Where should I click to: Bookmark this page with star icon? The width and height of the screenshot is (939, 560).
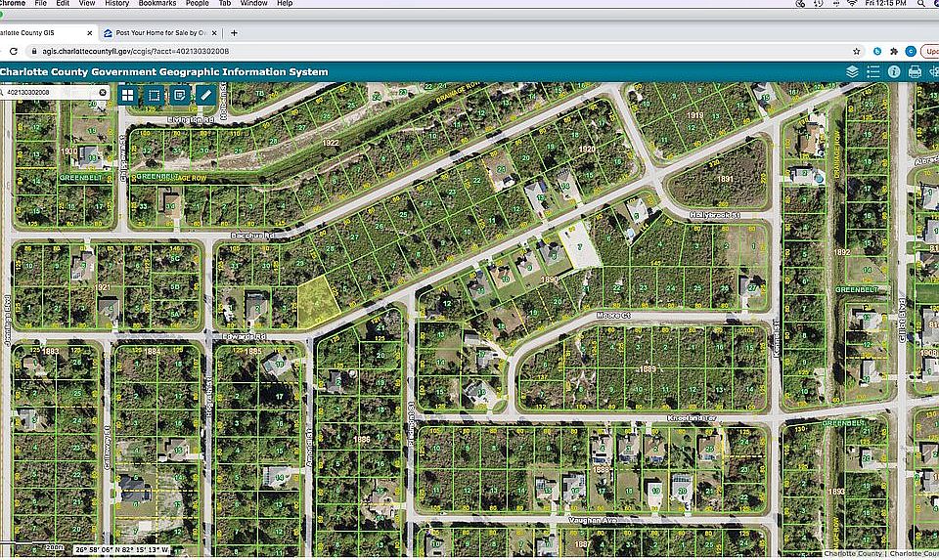[x=857, y=51]
